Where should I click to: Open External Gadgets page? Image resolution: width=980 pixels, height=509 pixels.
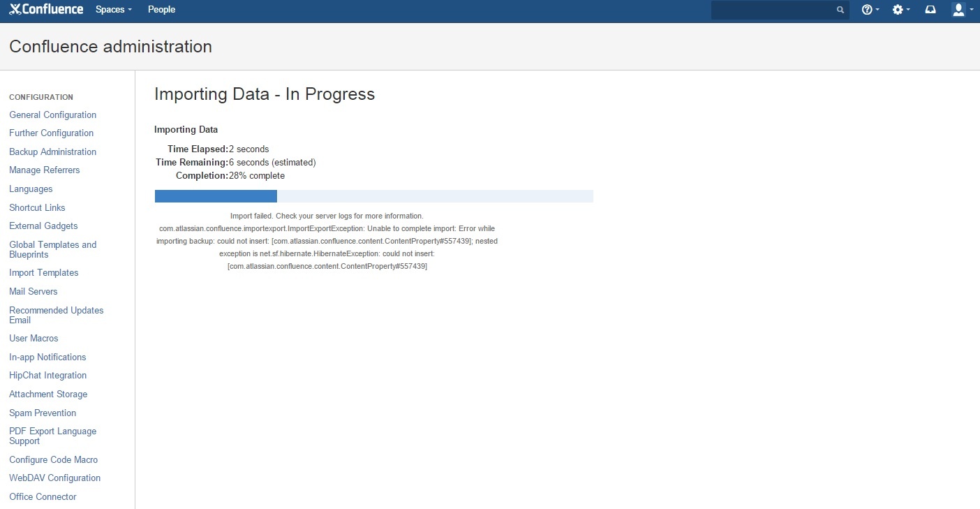(x=43, y=226)
